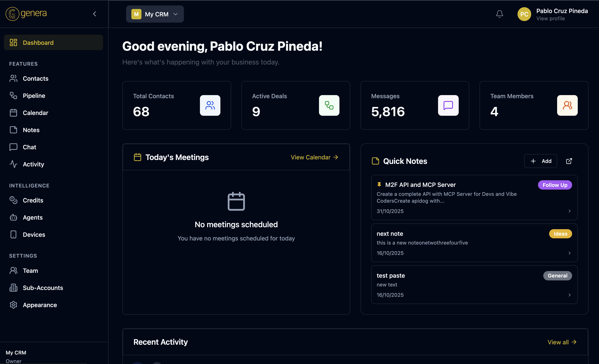Click the Genera logo
The image size is (599, 364).
[x=26, y=14]
